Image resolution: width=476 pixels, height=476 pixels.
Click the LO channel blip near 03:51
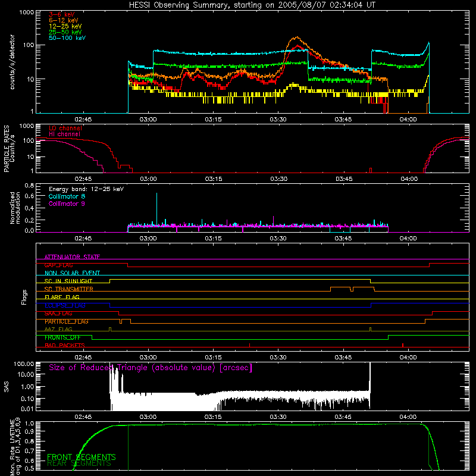coord(371,170)
